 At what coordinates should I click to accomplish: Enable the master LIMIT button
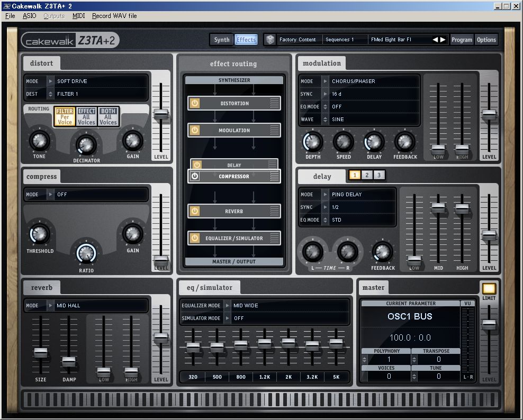point(489,289)
